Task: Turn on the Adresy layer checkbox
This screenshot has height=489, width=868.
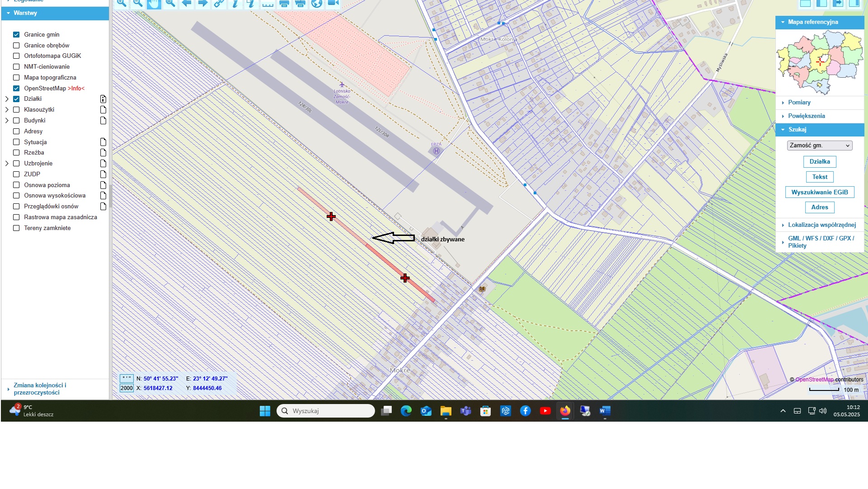Action: click(x=16, y=132)
